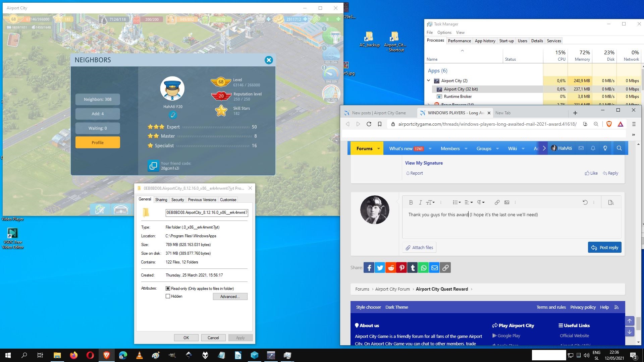The width and height of the screenshot is (644, 362).
Task: Expand Members dropdown arrow
Action: (466, 148)
